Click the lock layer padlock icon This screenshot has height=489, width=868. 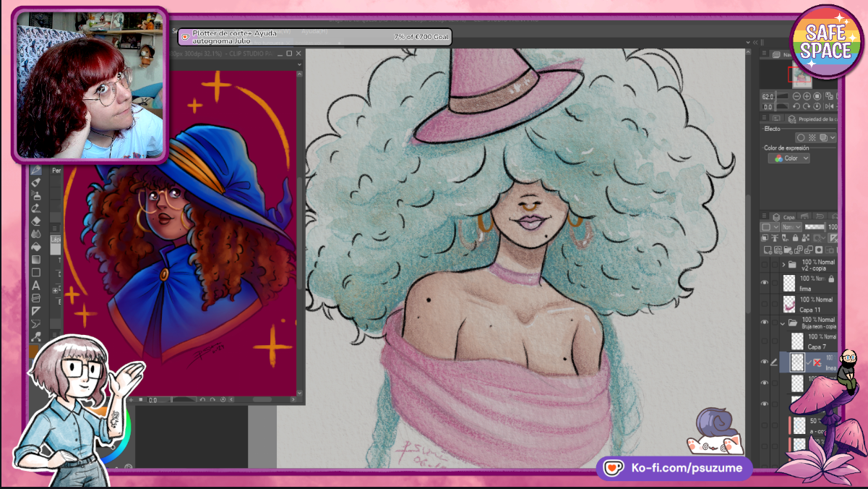pos(795,238)
